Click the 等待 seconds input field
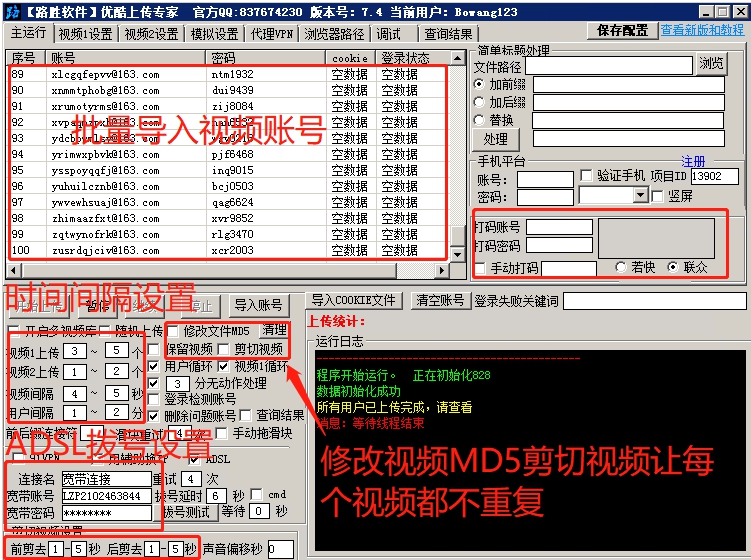The height and width of the screenshot is (560, 751). [x=259, y=511]
